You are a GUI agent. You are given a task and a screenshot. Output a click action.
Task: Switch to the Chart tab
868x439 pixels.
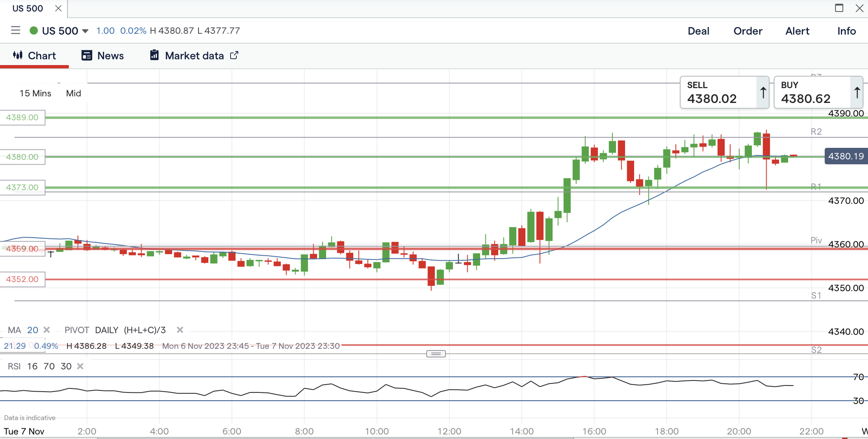tap(35, 56)
